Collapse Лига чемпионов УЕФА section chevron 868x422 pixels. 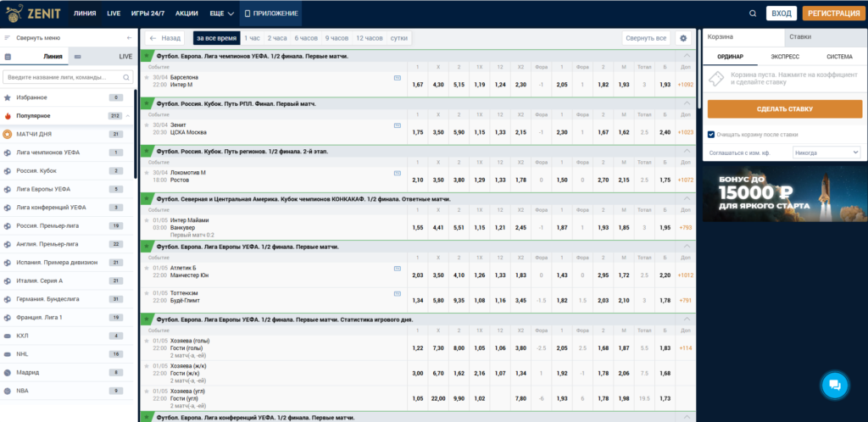click(687, 56)
